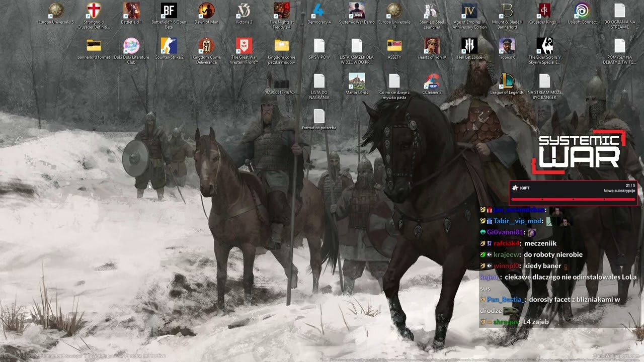Select Battlefield 6 Open Beta icon
Viewport: 644px width, 362px height.
point(169,16)
